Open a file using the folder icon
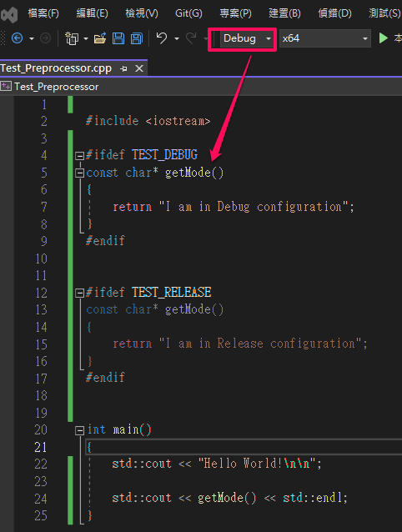The width and height of the screenshot is (402, 532). coord(100,38)
